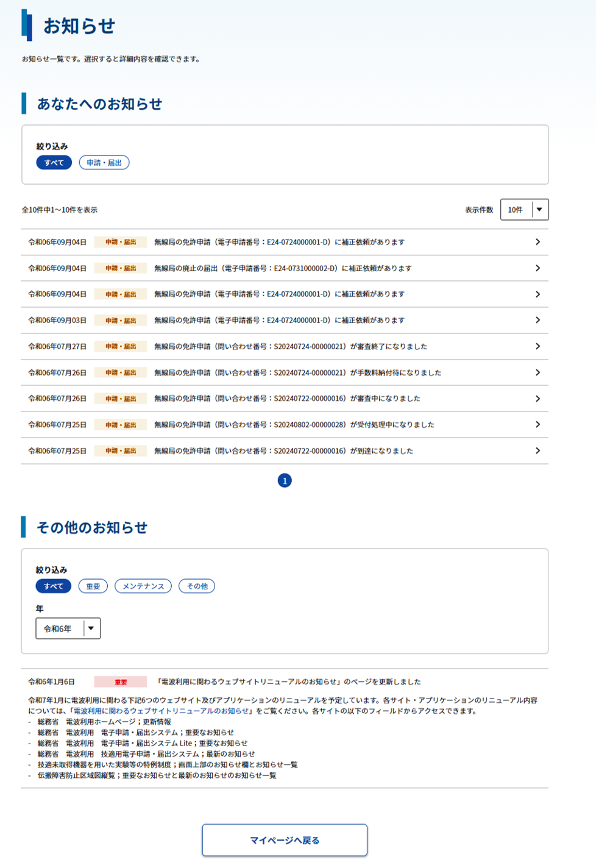Select すべて filter under その他のお知らせ
The width and height of the screenshot is (596, 868).
tap(54, 586)
